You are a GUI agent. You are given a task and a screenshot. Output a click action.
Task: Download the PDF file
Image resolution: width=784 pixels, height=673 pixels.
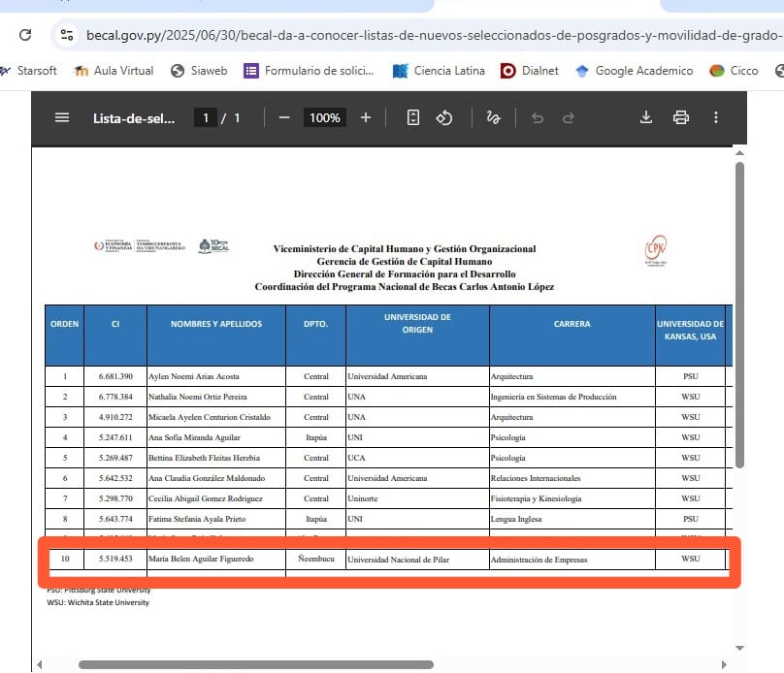click(x=646, y=117)
